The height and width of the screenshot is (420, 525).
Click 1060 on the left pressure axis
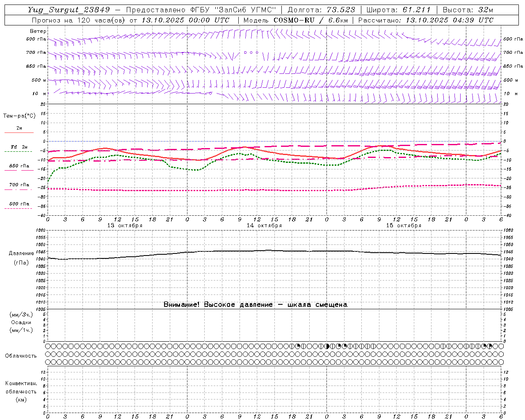pyautogui.click(x=41, y=231)
